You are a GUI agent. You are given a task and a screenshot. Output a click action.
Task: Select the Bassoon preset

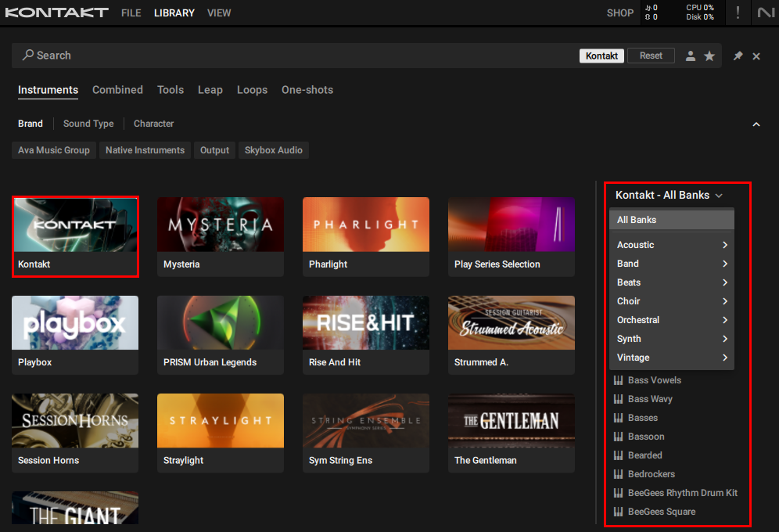[x=646, y=437]
